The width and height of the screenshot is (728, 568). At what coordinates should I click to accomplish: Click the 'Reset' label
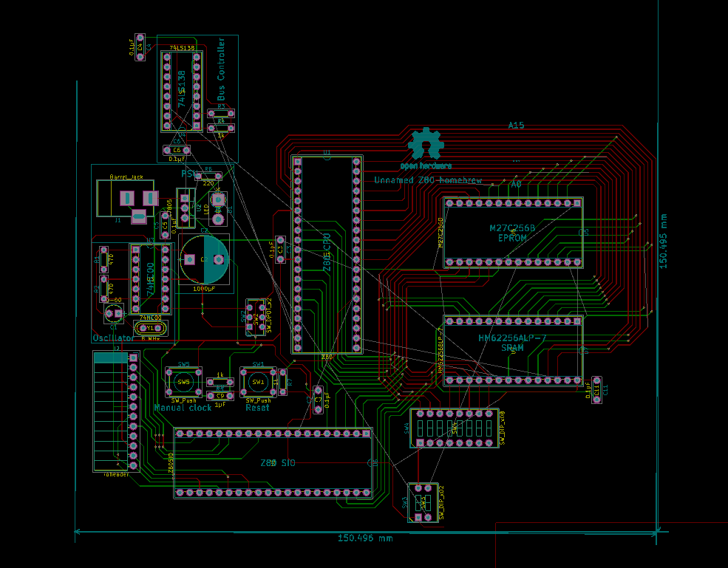257,408
